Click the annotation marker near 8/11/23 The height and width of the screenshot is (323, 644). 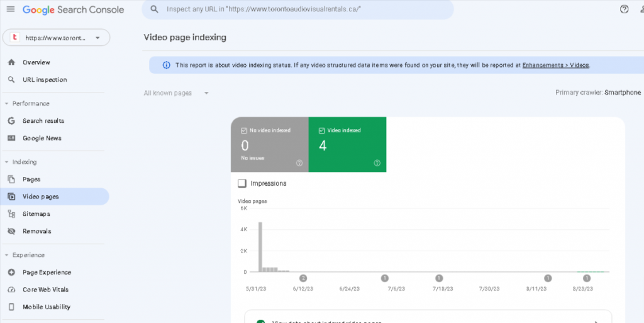click(x=548, y=278)
